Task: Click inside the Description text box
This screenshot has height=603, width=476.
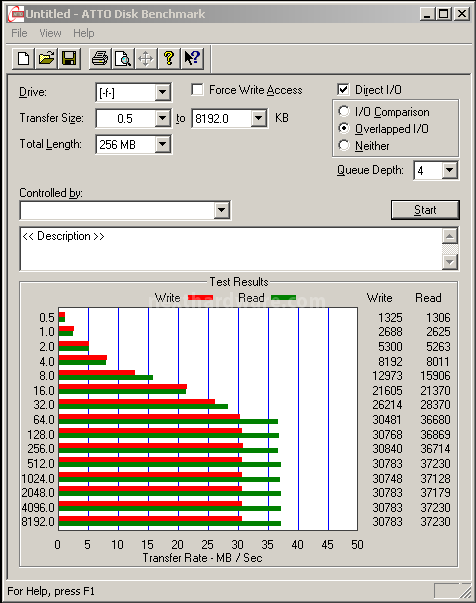Action: 231,249
